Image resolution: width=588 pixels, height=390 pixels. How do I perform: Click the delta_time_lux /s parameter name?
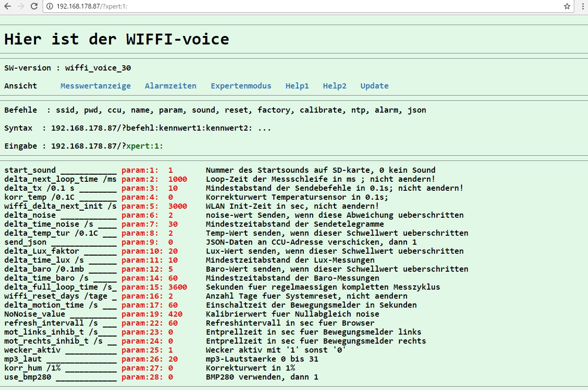pyautogui.click(x=44, y=260)
